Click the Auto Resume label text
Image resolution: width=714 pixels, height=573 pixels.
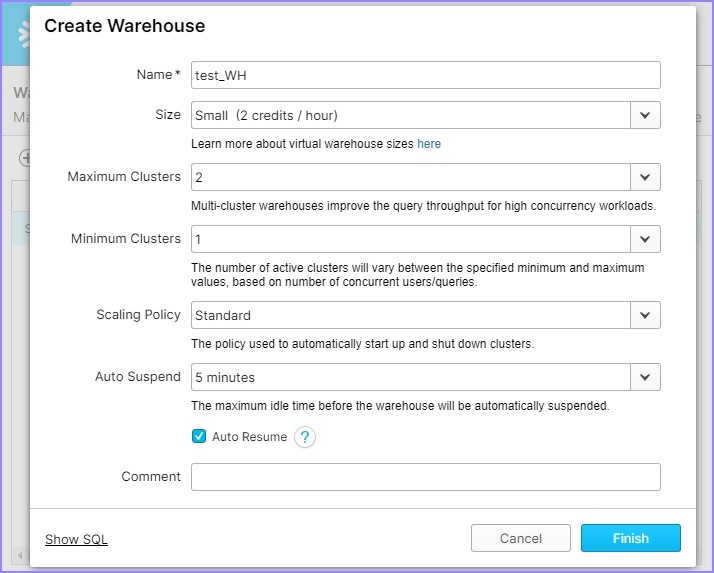point(249,437)
